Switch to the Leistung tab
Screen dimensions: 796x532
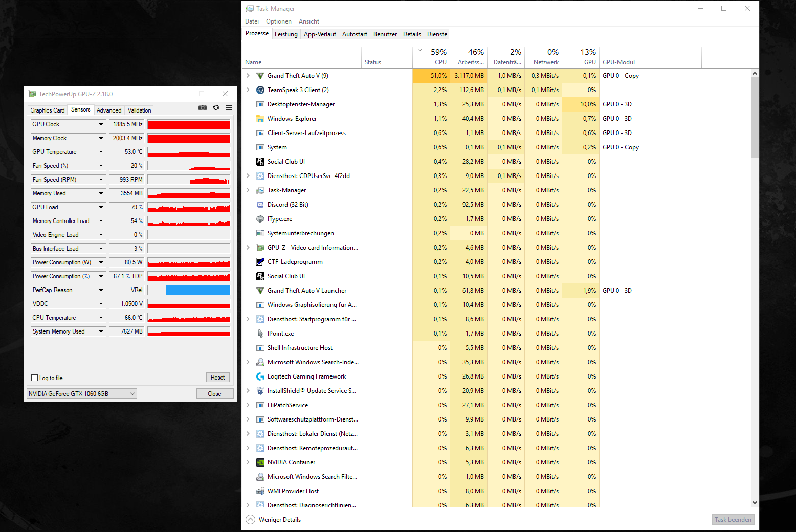286,34
